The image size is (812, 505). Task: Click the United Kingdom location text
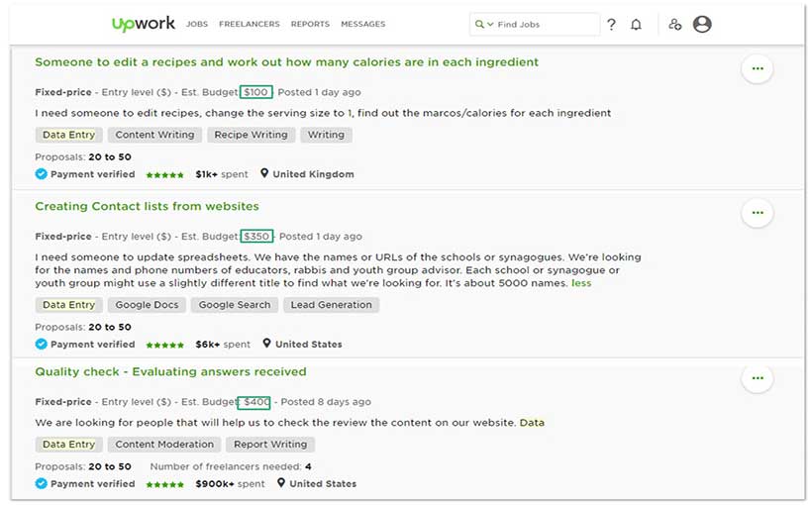[x=313, y=174]
